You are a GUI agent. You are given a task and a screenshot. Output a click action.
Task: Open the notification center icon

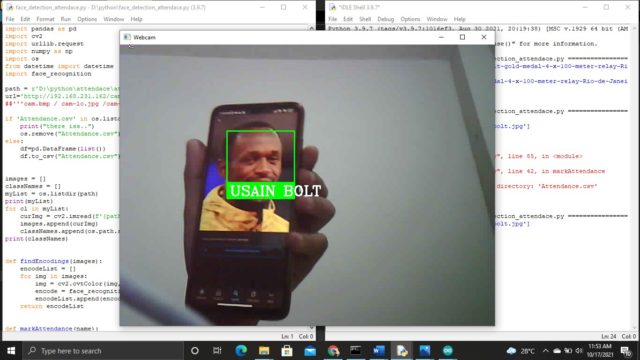(626, 351)
